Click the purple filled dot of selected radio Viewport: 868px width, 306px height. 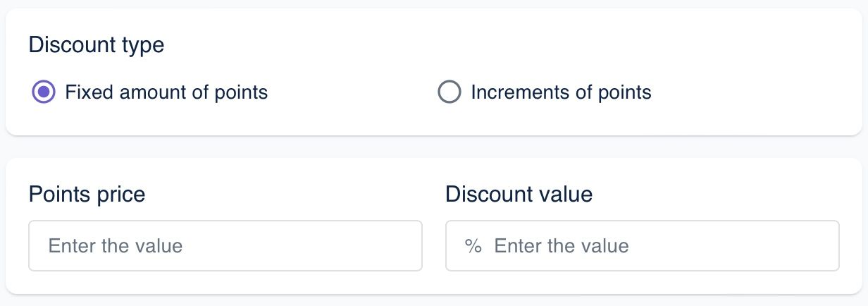44,92
